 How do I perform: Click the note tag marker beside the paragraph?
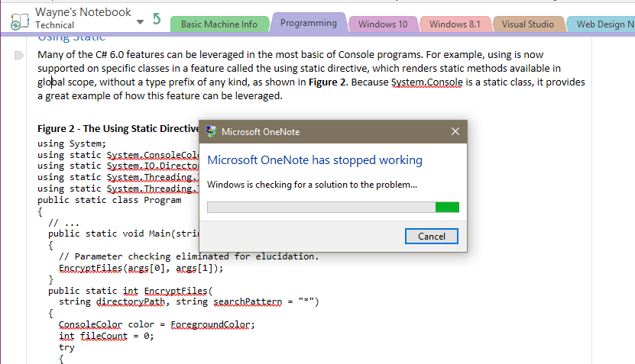[x=19, y=55]
